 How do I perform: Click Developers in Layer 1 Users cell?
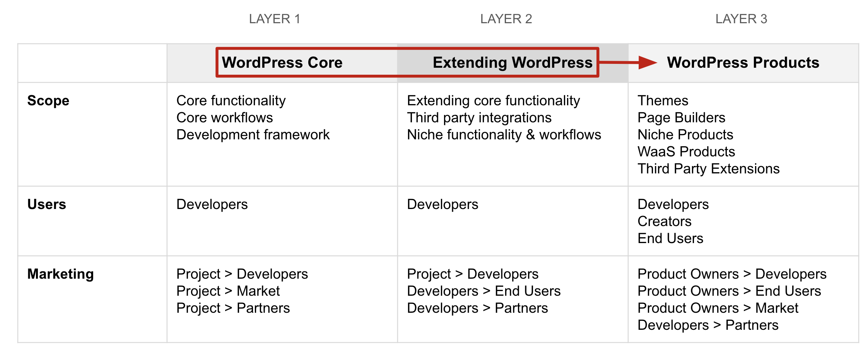click(x=212, y=204)
